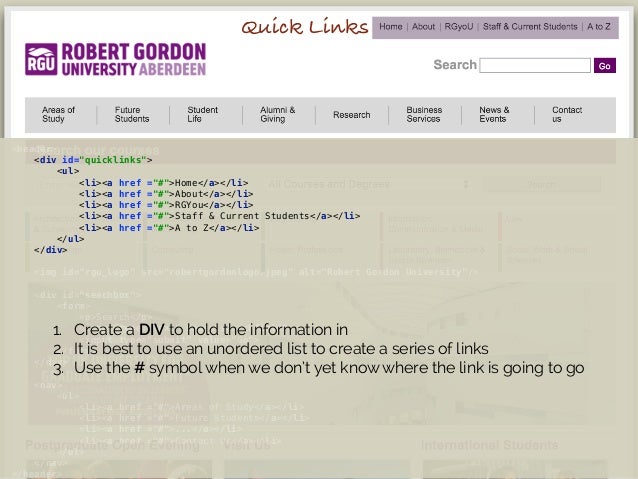Image resolution: width=638 pixels, height=479 pixels.
Task: Click the Quick Links handwritten heading
Action: coord(305,27)
